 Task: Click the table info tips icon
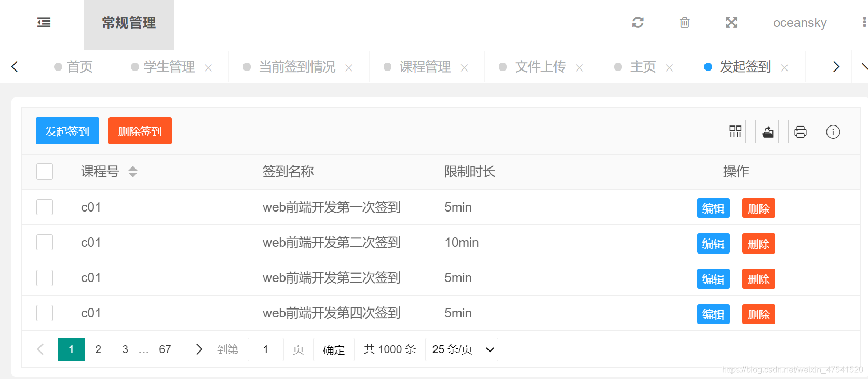(x=833, y=132)
